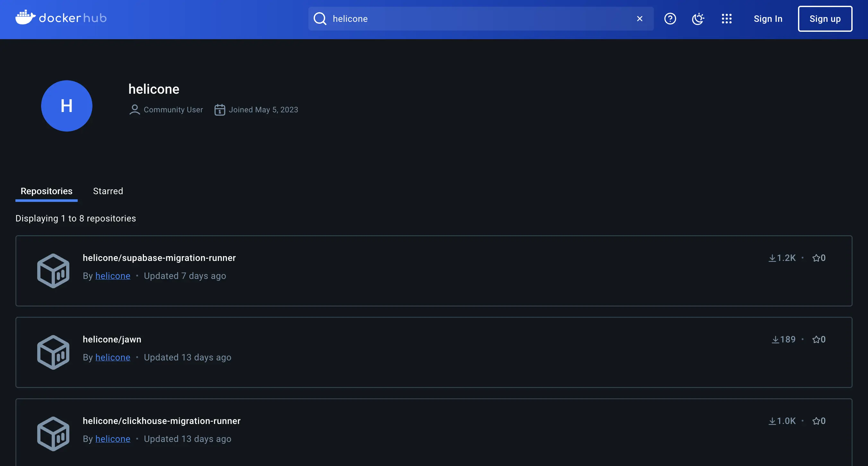
Task: Click the Sign up button
Action: (825, 19)
